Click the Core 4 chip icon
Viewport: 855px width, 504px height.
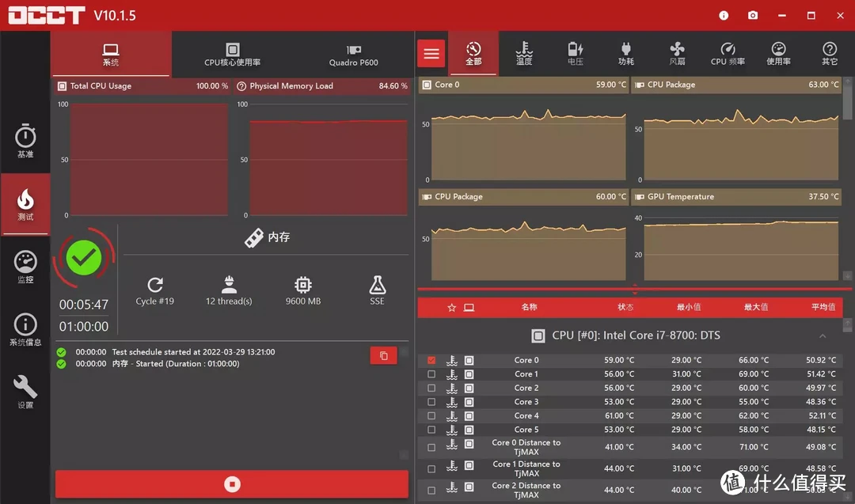point(469,415)
